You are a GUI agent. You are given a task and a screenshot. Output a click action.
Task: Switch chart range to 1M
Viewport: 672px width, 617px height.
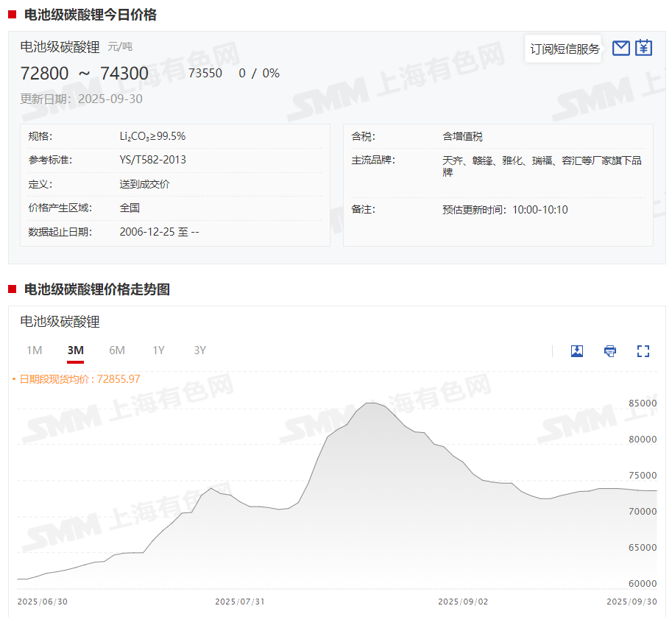(34, 350)
